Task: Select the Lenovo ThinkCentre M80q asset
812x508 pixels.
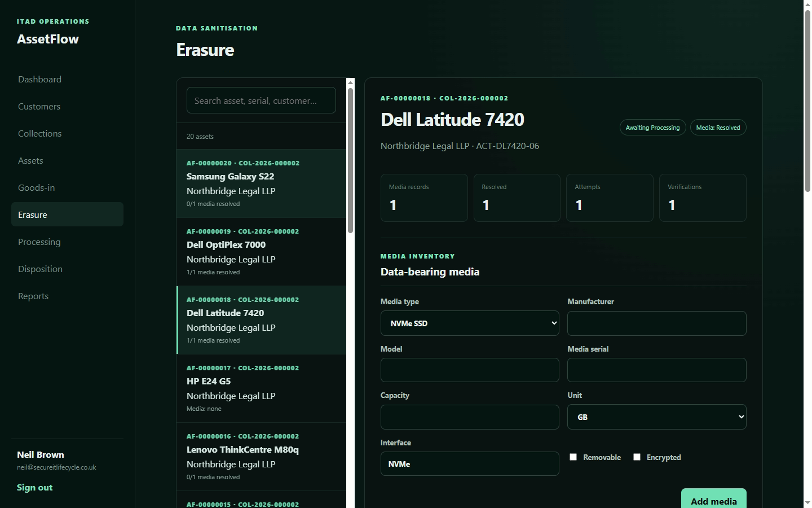Action: 261,457
